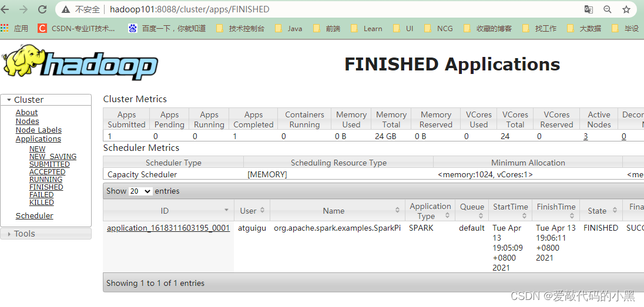Open the 毕设 bookmark folder

pyautogui.click(x=625, y=28)
